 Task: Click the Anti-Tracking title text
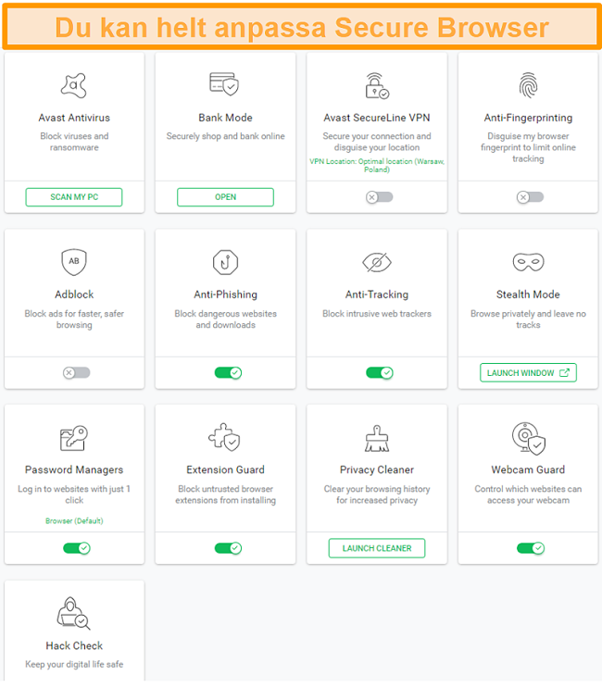pos(376,294)
